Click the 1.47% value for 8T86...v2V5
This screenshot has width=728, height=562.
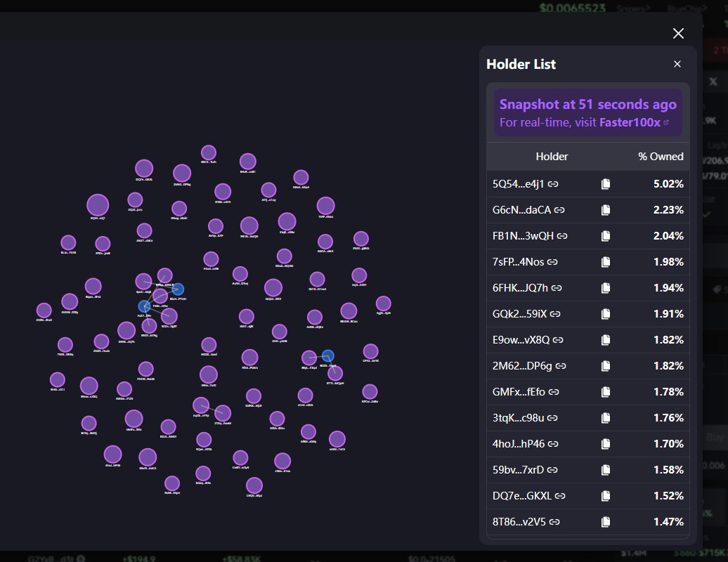tap(668, 522)
